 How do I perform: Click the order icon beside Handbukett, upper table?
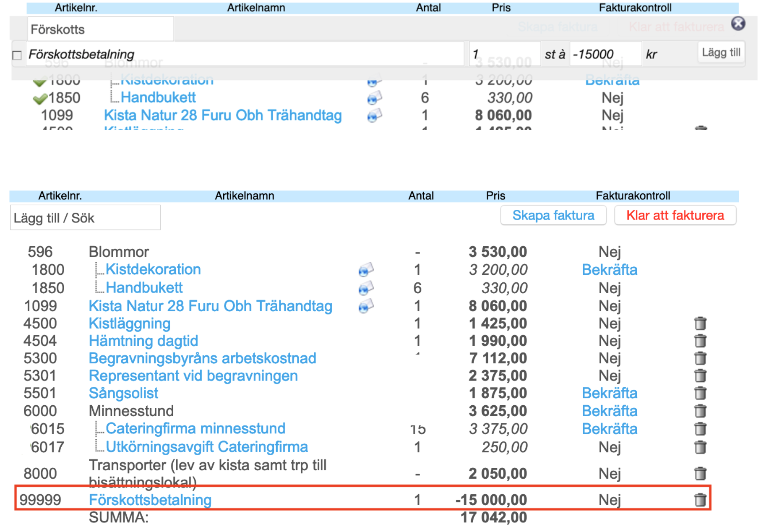[374, 98]
